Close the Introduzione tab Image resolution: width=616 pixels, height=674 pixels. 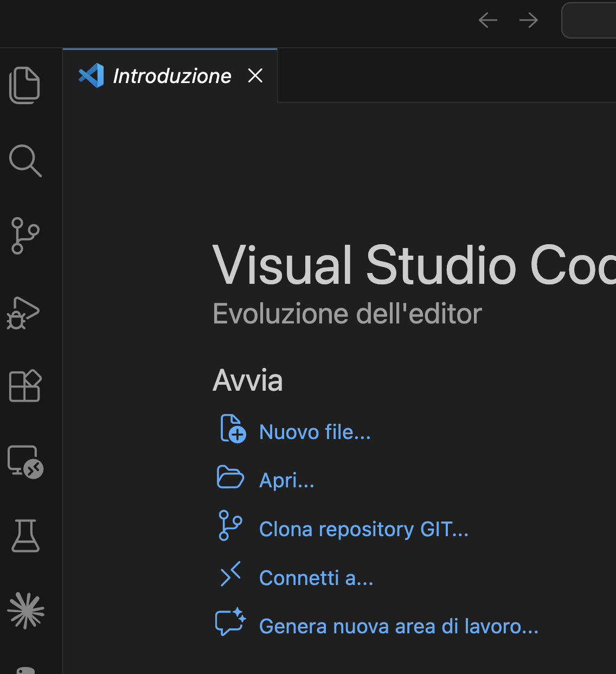255,75
